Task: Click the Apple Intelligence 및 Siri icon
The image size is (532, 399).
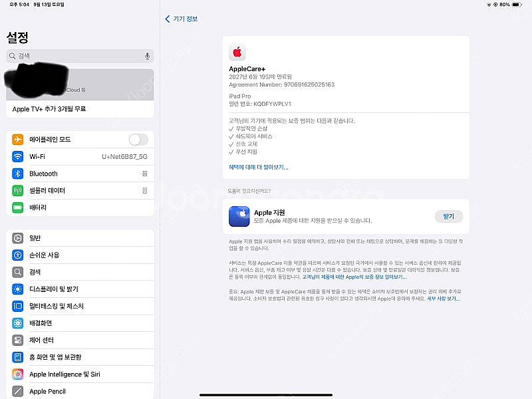Action: [18, 374]
